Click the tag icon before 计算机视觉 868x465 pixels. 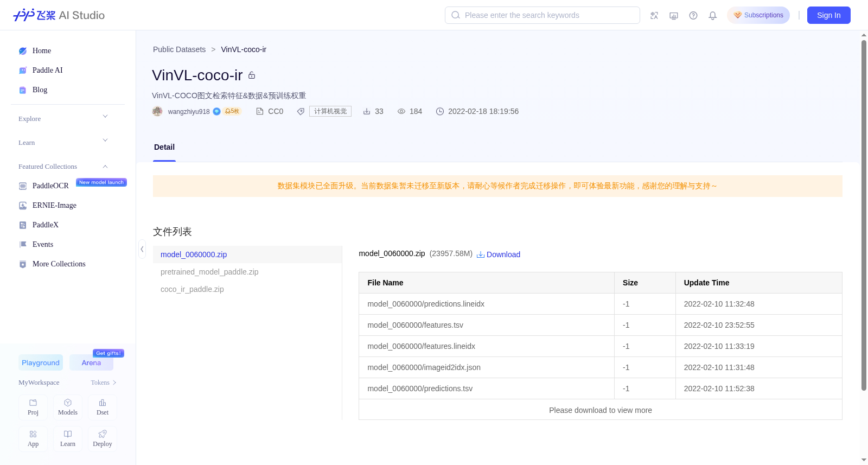pyautogui.click(x=301, y=111)
